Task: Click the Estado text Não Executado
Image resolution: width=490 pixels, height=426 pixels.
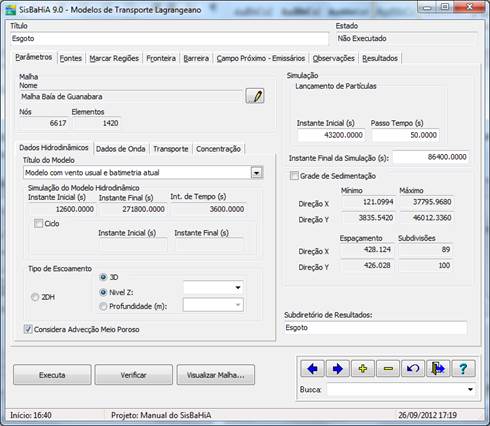Action: (x=362, y=39)
